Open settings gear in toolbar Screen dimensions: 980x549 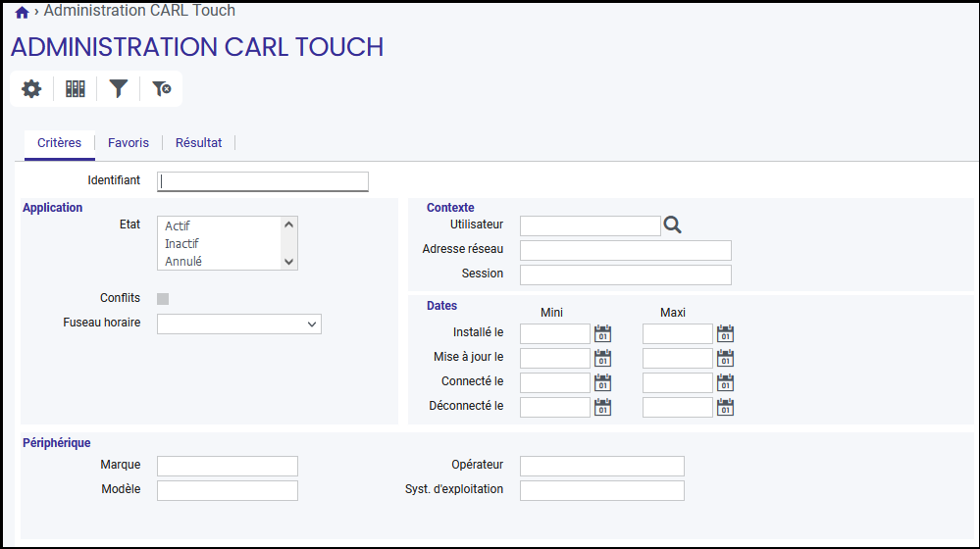[x=31, y=88]
